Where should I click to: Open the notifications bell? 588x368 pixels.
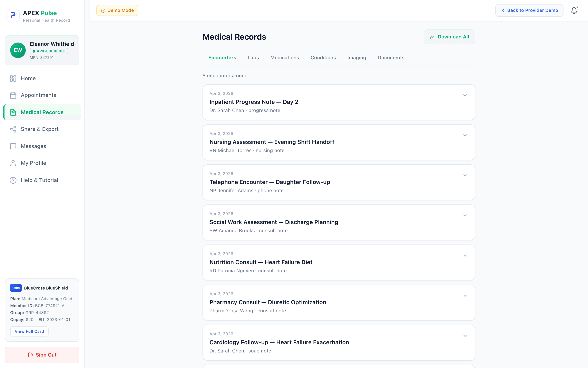574,10
